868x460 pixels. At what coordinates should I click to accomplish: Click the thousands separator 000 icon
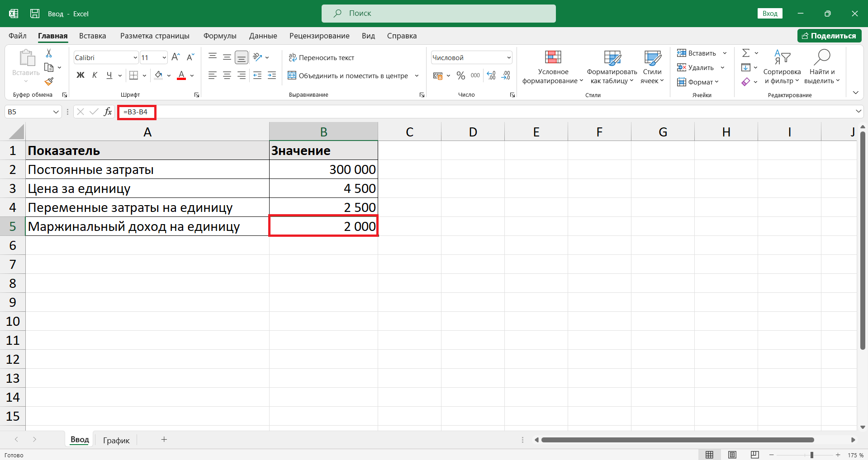click(x=475, y=75)
